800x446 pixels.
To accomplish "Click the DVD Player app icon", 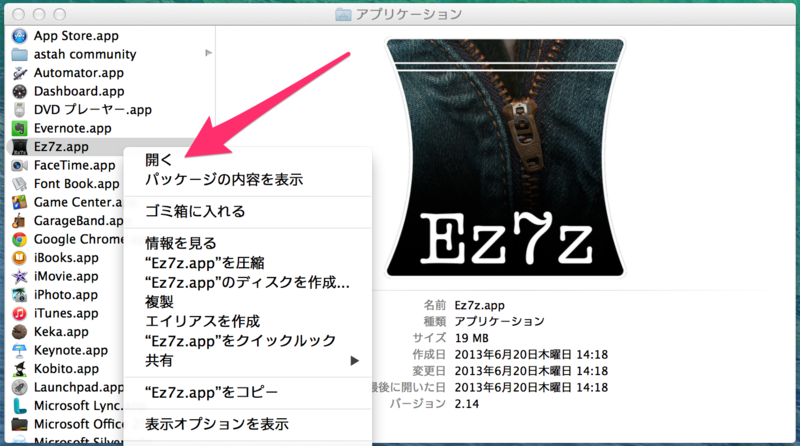I will pos(19,110).
